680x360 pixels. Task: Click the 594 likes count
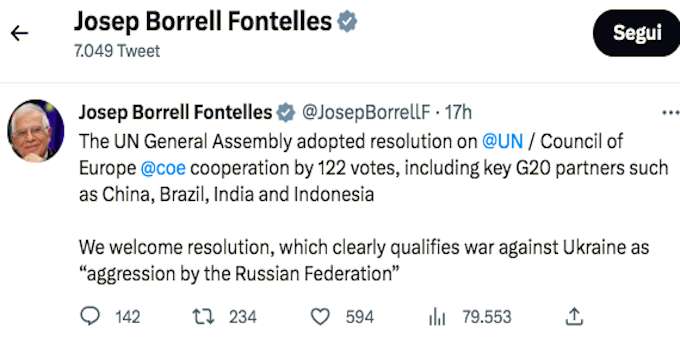coord(360,317)
